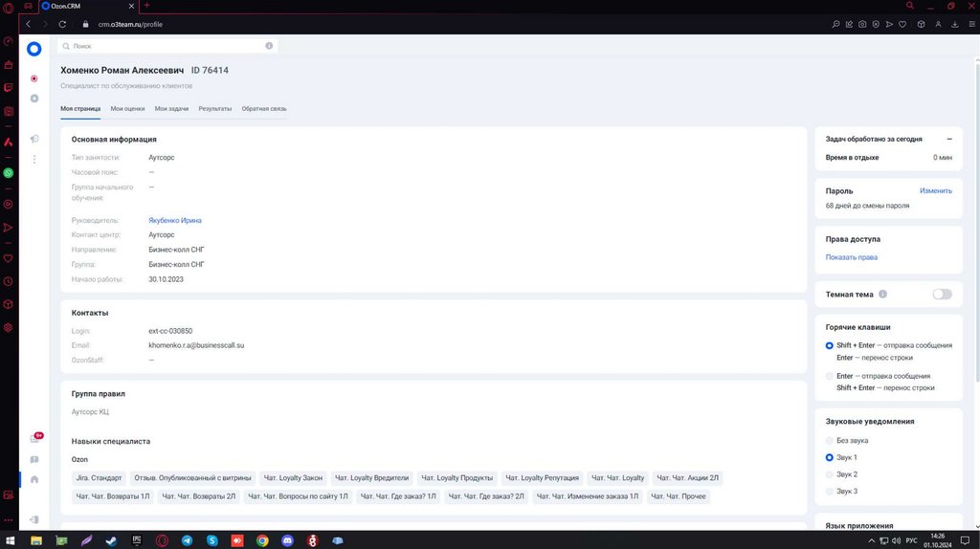Click the red record status icon in CRM sidebar

34,78
